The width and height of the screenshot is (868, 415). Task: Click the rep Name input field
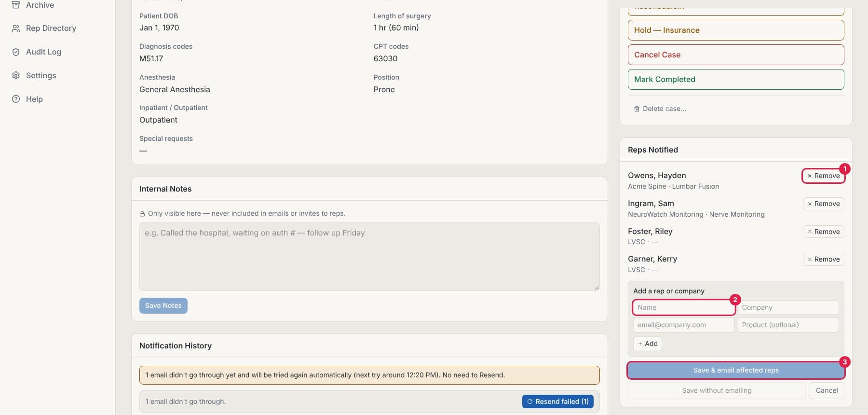click(684, 307)
